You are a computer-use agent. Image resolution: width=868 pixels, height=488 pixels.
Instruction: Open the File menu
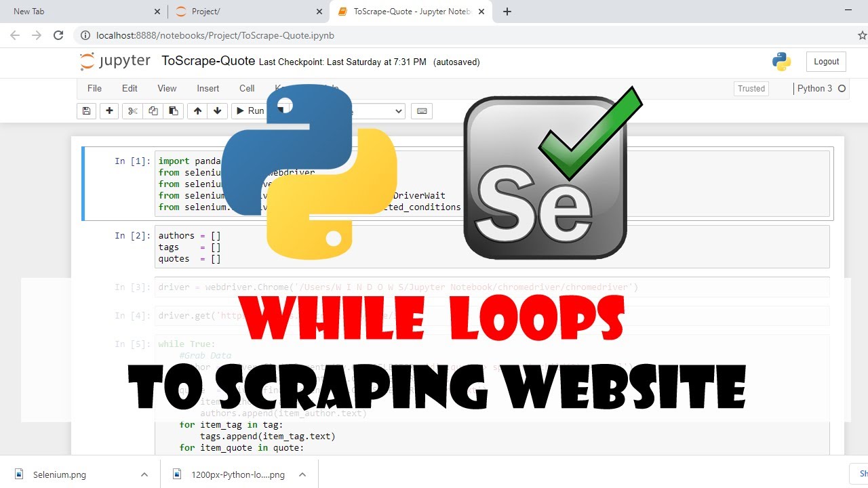click(94, 88)
